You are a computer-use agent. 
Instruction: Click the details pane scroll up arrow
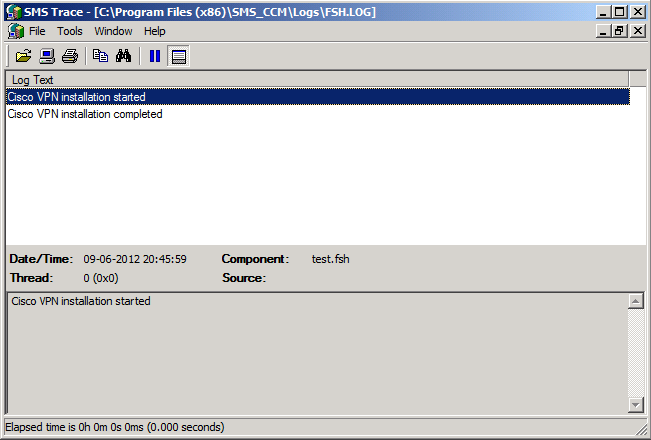636,301
